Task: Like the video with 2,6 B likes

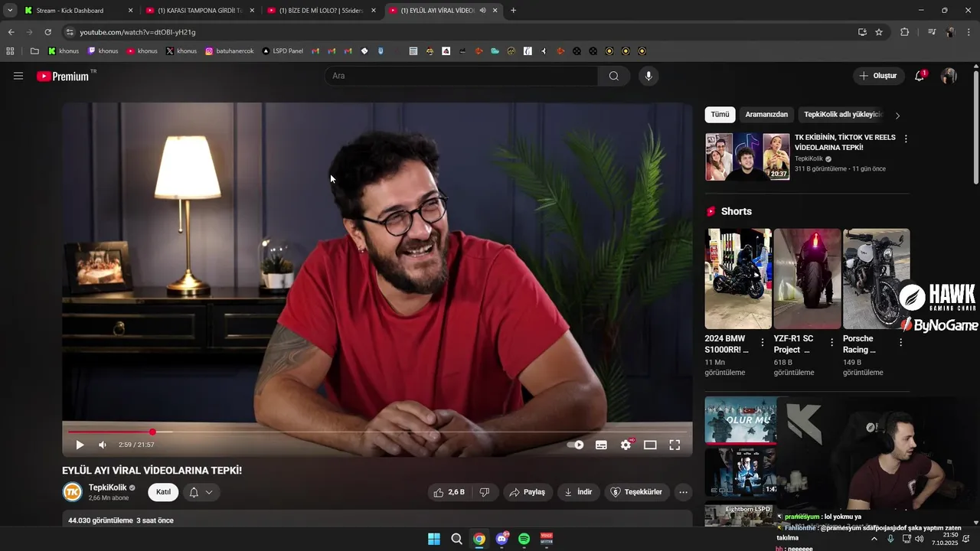Action: (x=449, y=492)
